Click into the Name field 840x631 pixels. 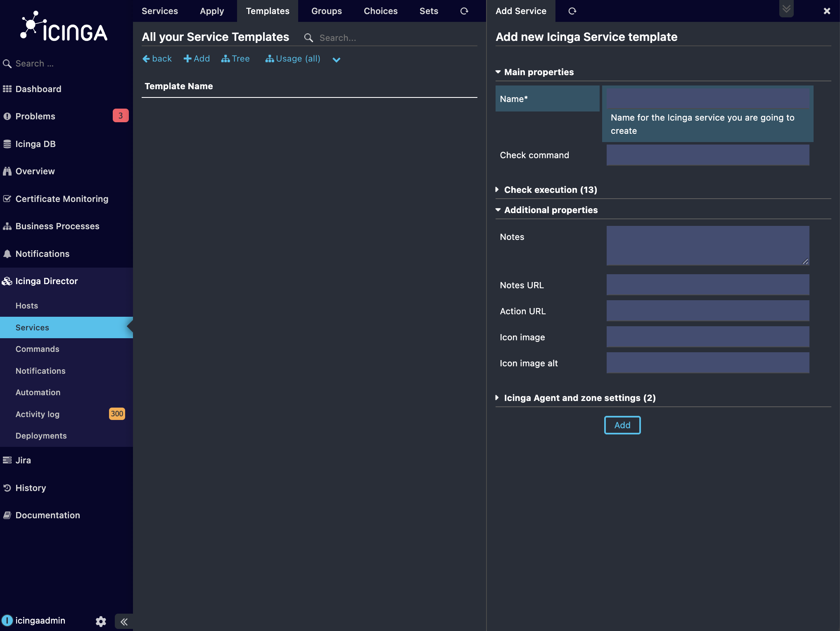click(708, 98)
